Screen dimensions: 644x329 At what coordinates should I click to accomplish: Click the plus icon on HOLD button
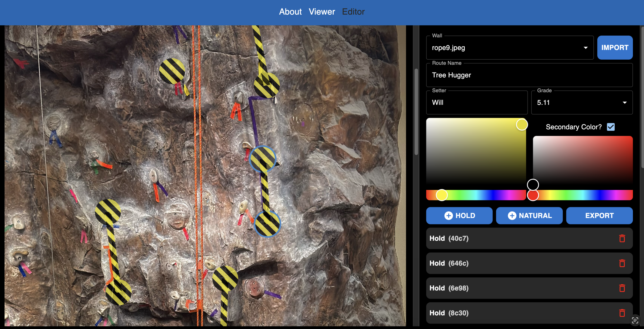click(x=448, y=216)
